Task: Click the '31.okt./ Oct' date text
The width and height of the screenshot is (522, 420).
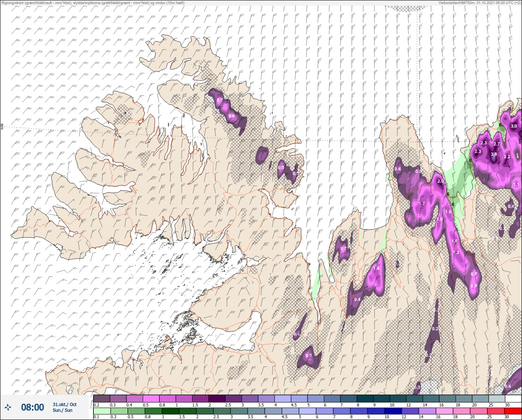Action: click(x=64, y=405)
